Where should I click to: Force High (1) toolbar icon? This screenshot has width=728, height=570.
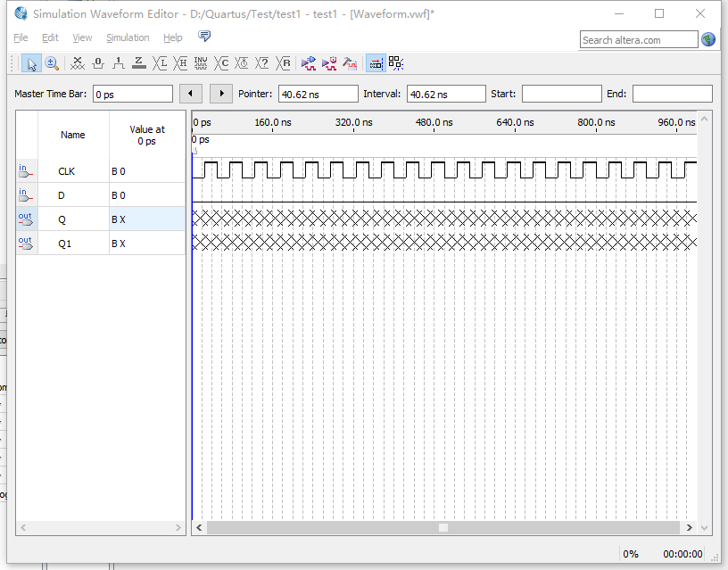pyautogui.click(x=119, y=63)
